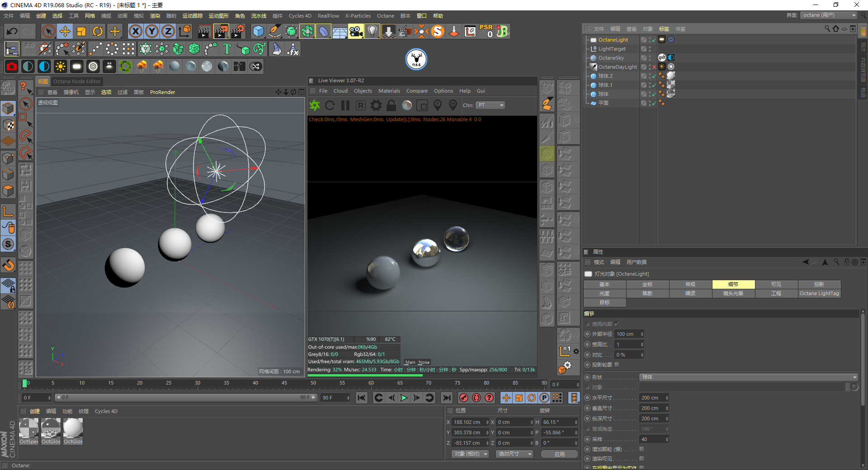Click the green timeline playhead marker
Image resolution: width=868 pixels, height=470 pixels.
click(x=24, y=383)
